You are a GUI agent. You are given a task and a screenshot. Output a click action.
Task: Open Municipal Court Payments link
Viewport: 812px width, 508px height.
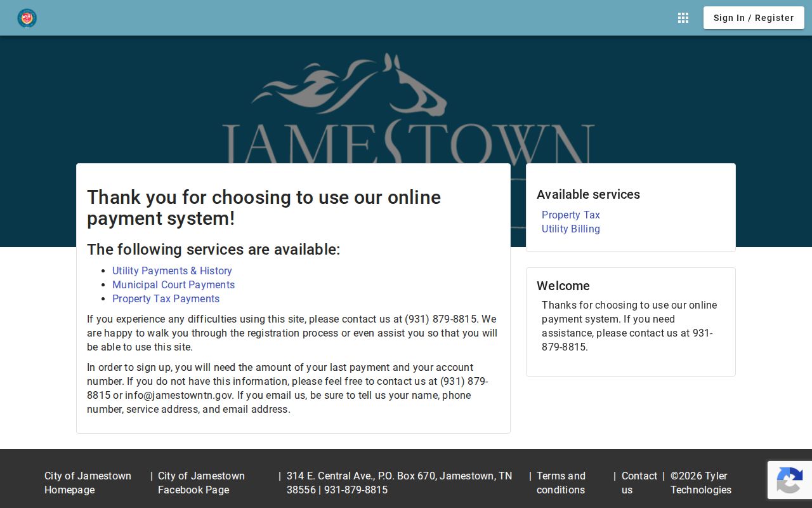click(x=173, y=284)
